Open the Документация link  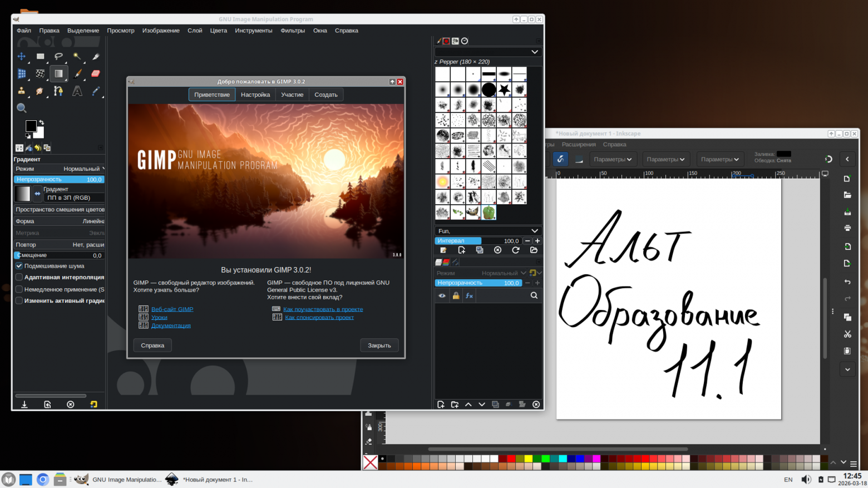171,326
